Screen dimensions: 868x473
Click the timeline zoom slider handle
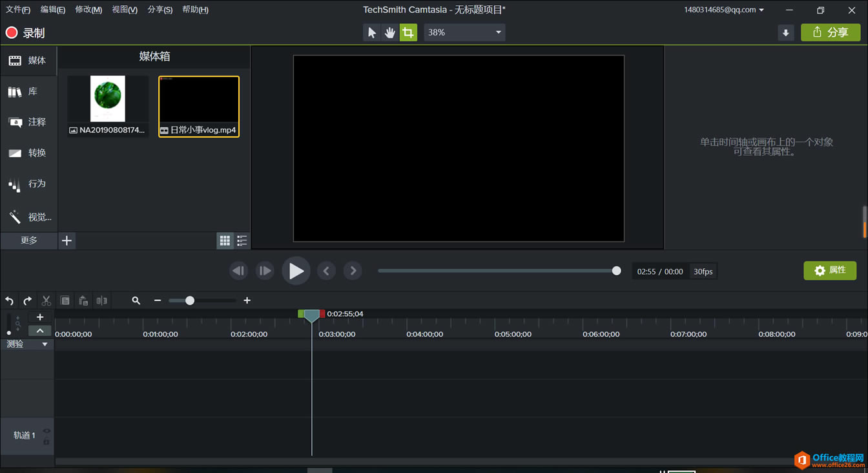(190, 300)
